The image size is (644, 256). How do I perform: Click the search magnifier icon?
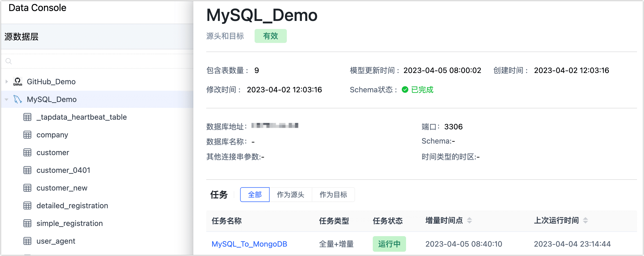[9, 61]
